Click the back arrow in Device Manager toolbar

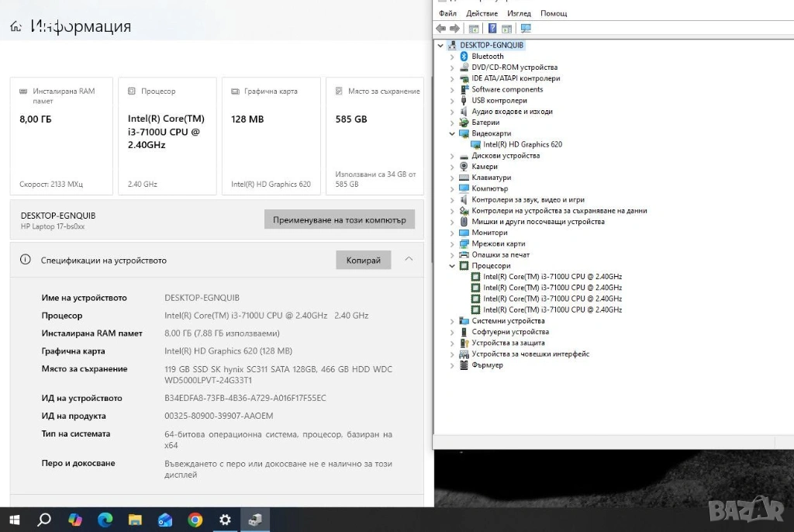coord(440,29)
